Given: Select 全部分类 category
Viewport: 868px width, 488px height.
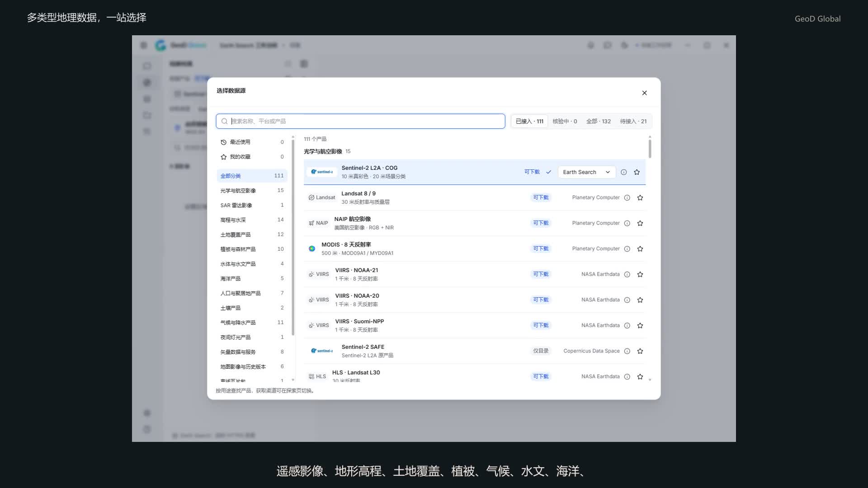Looking at the screenshot, I should tap(252, 176).
